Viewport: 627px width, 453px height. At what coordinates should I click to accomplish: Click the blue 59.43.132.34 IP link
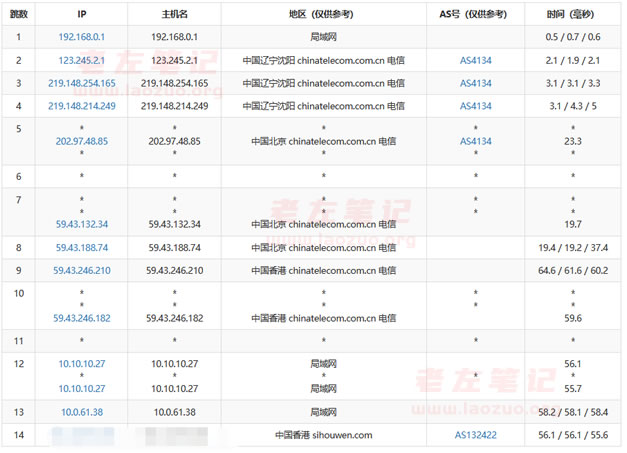pos(82,224)
